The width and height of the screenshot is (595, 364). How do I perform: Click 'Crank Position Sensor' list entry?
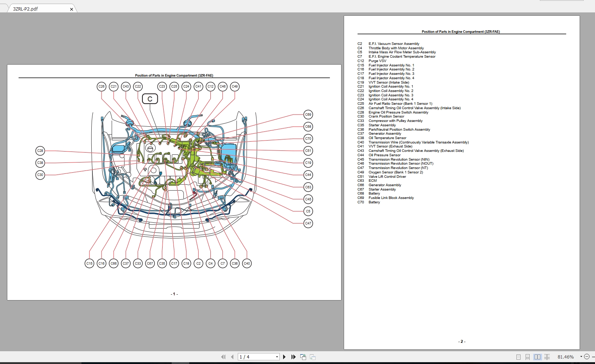(386, 116)
